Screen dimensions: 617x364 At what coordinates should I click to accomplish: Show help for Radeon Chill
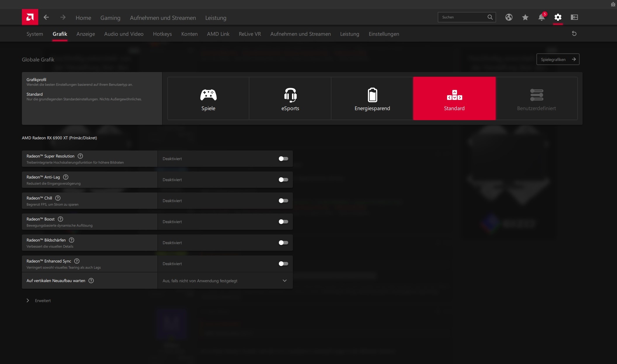[x=58, y=198]
